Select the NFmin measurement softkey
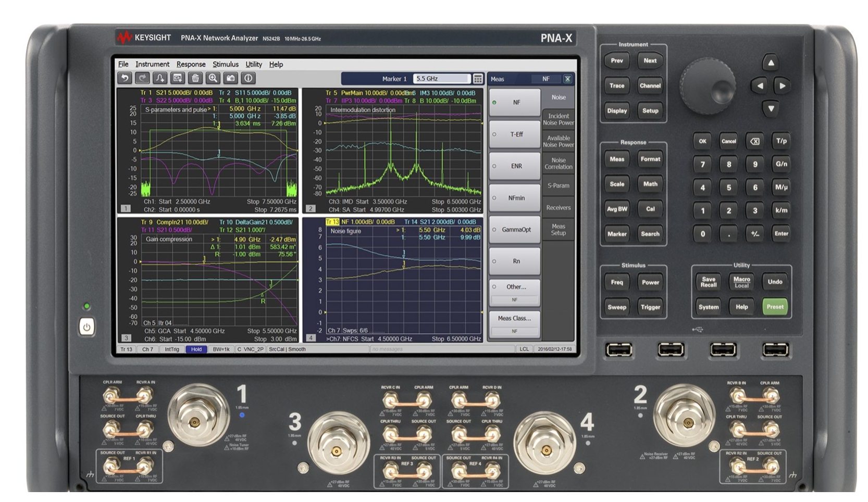The width and height of the screenshot is (868, 502). [514, 198]
